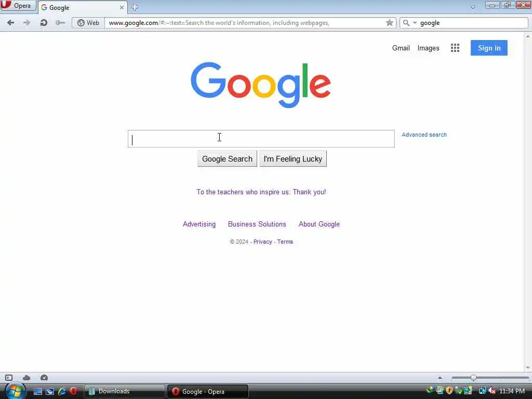Open the Terms link
The image size is (532, 399).
click(285, 242)
